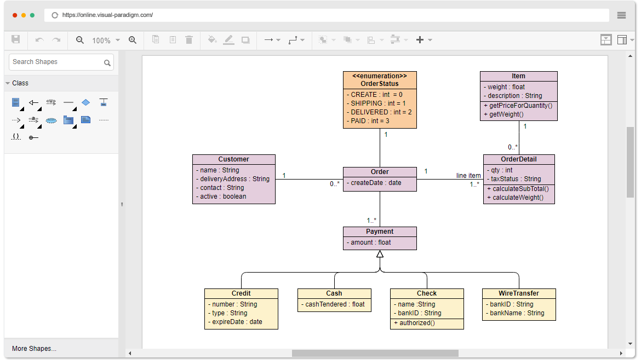Image resolution: width=641 pixels, height=364 pixels.
Task: Open the arrow style dropdown
Action: 277,40
